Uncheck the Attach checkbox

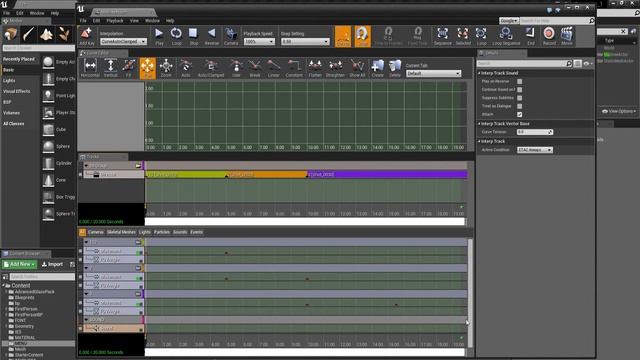[520, 114]
